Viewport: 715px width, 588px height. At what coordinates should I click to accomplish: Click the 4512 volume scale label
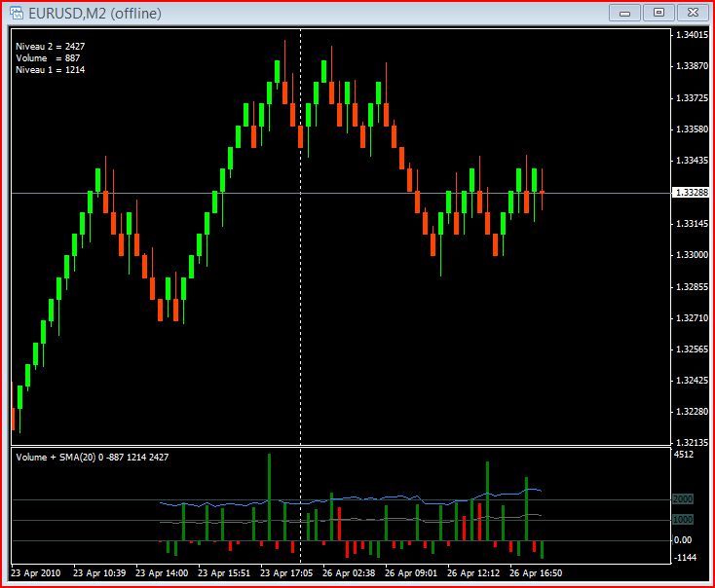tap(684, 455)
